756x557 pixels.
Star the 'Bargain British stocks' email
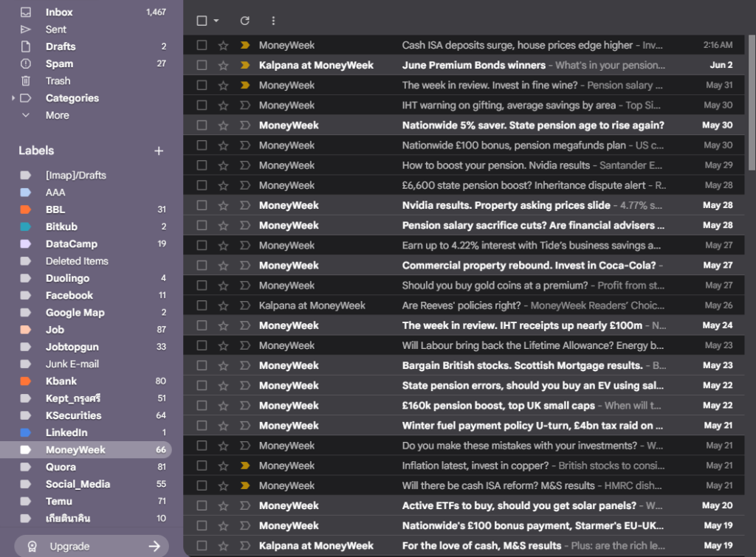pyautogui.click(x=223, y=366)
